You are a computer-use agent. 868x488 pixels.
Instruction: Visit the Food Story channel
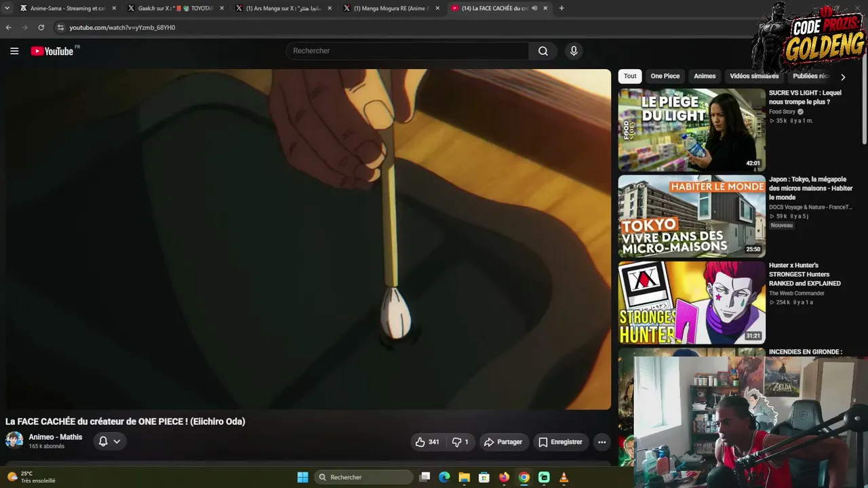pyautogui.click(x=782, y=112)
